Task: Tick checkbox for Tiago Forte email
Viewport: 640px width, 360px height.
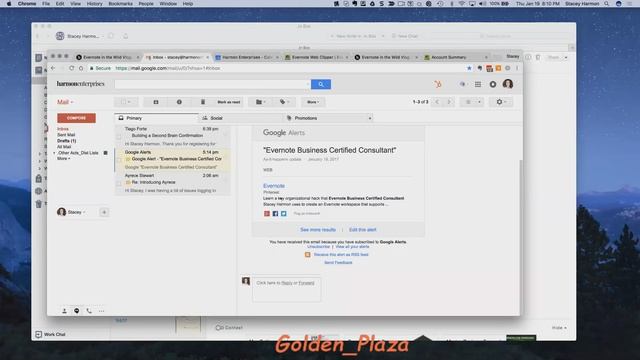Action: coord(119,136)
